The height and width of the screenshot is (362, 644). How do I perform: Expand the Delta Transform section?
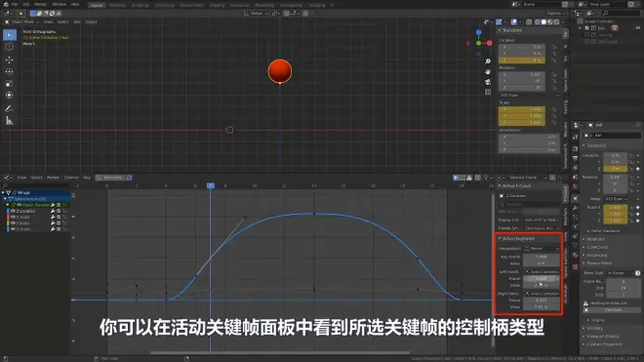[x=605, y=231]
